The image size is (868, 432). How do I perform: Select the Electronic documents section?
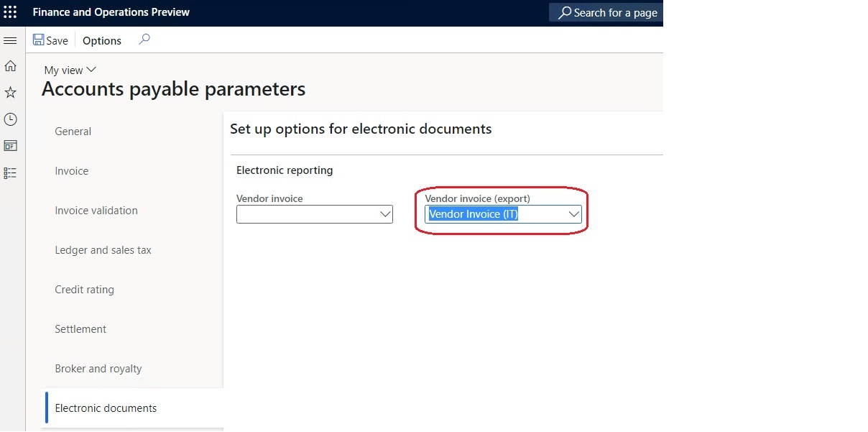pyautogui.click(x=106, y=408)
